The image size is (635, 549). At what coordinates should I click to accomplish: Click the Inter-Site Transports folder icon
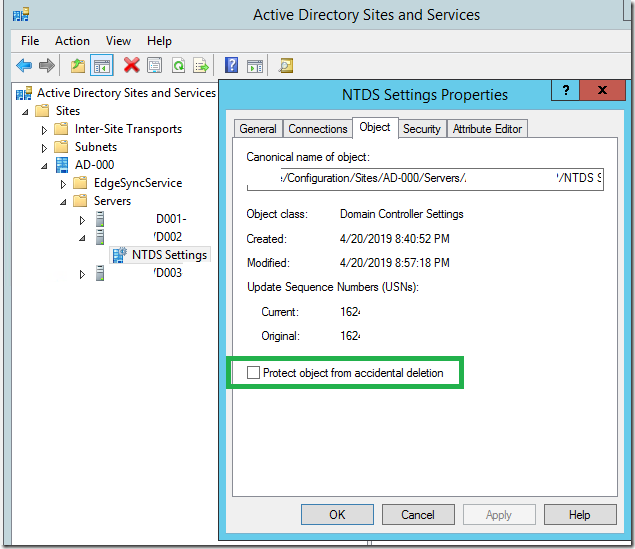(61, 129)
